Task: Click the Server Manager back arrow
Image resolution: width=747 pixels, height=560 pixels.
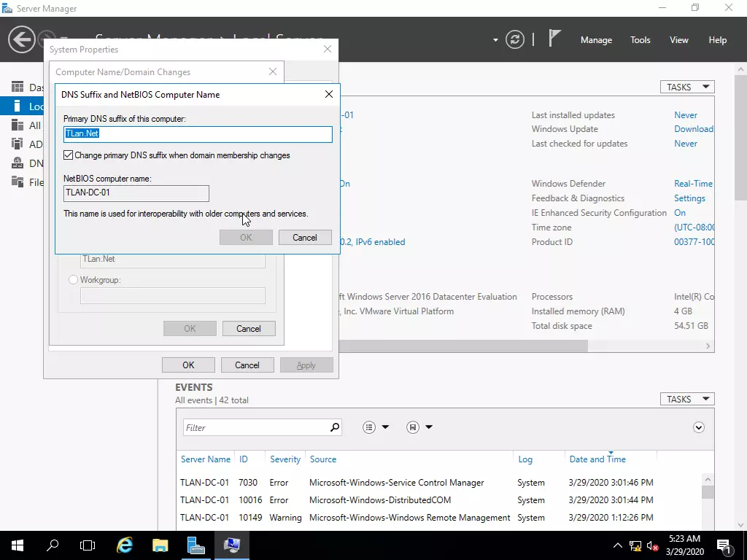Action: [x=21, y=39]
